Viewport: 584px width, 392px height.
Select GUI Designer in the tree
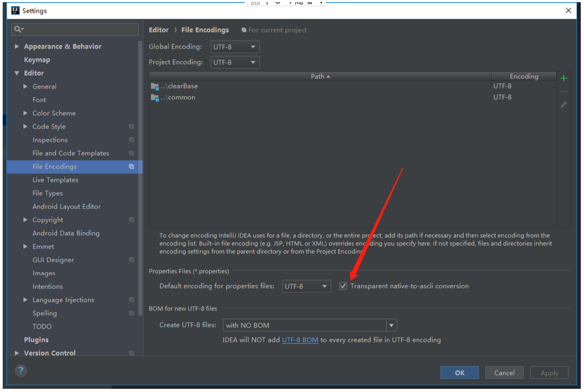pos(53,260)
